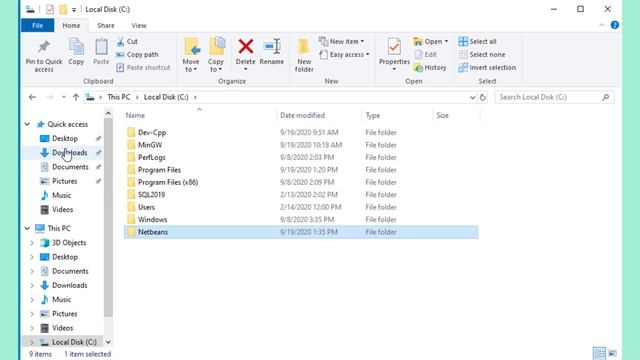Refresh the current folder view
The image size is (640, 360).
483,98
